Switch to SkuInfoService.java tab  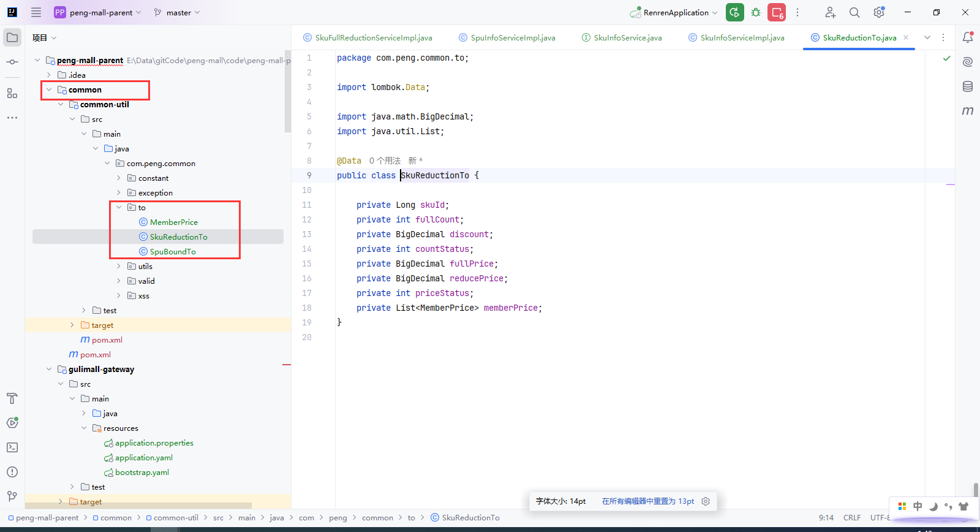click(x=622, y=37)
